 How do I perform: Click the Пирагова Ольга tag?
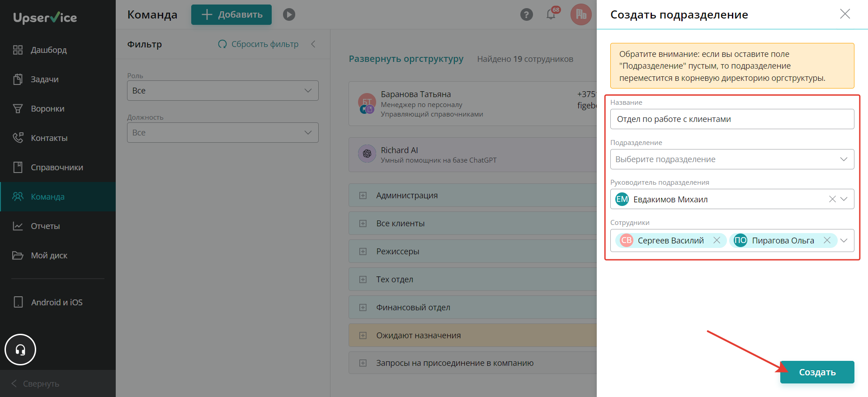783,240
